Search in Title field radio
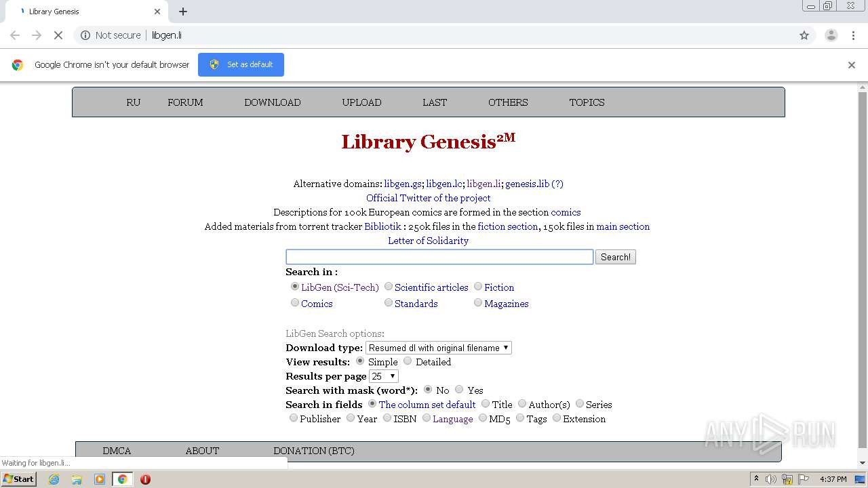This screenshot has height=488, width=868. click(486, 404)
